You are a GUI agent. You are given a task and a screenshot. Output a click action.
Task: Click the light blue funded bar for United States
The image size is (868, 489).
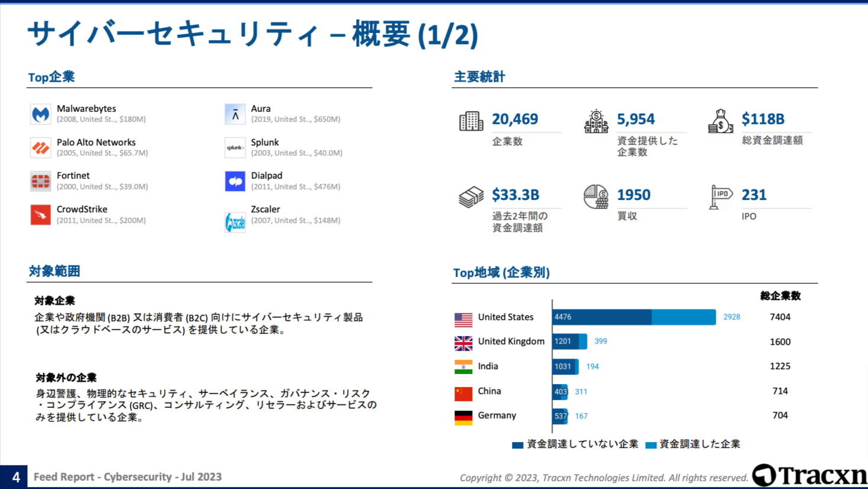coord(684,317)
